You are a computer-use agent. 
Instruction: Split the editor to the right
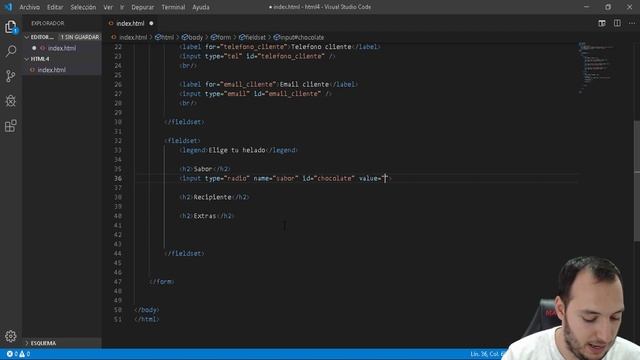(x=617, y=23)
